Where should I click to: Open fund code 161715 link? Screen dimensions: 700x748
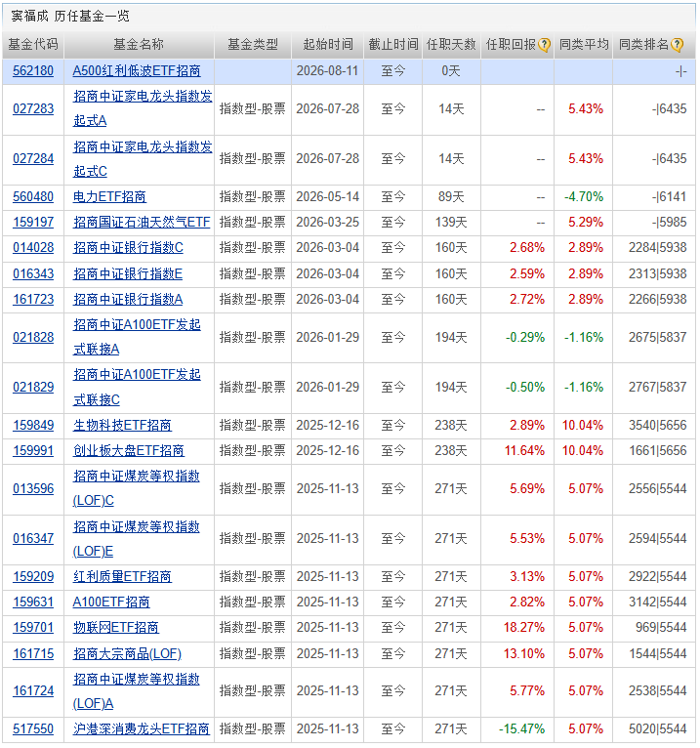(x=33, y=654)
